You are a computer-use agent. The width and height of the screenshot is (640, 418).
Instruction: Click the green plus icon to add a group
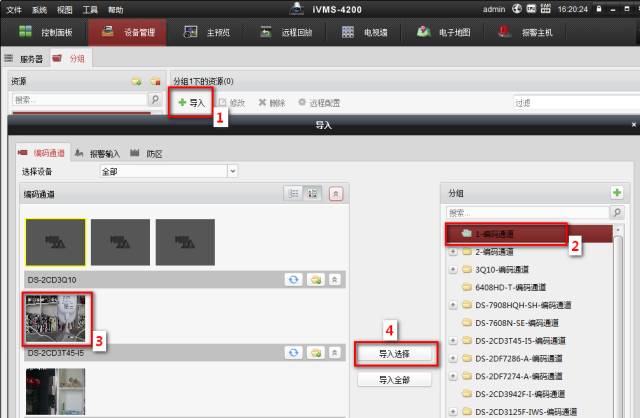616,192
